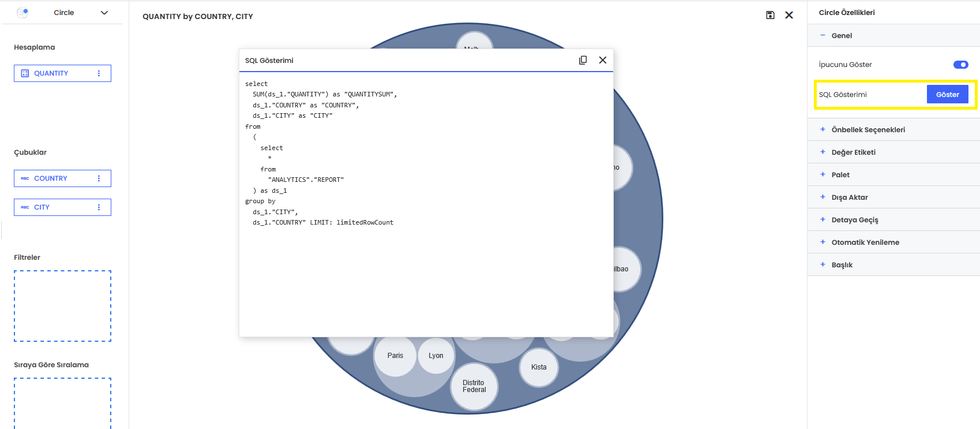Close the SQL Gösterimi dialog
This screenshot has width=980, height=429.
click(602, 60)
